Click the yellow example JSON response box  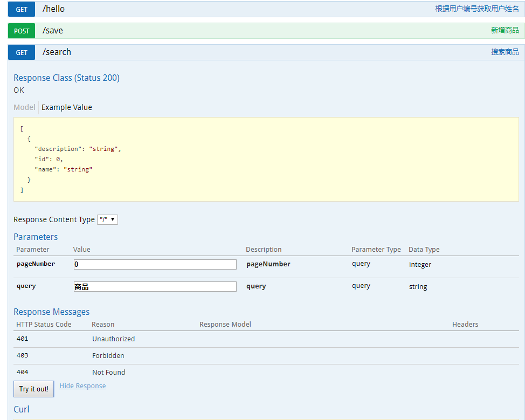coord(266,159)
